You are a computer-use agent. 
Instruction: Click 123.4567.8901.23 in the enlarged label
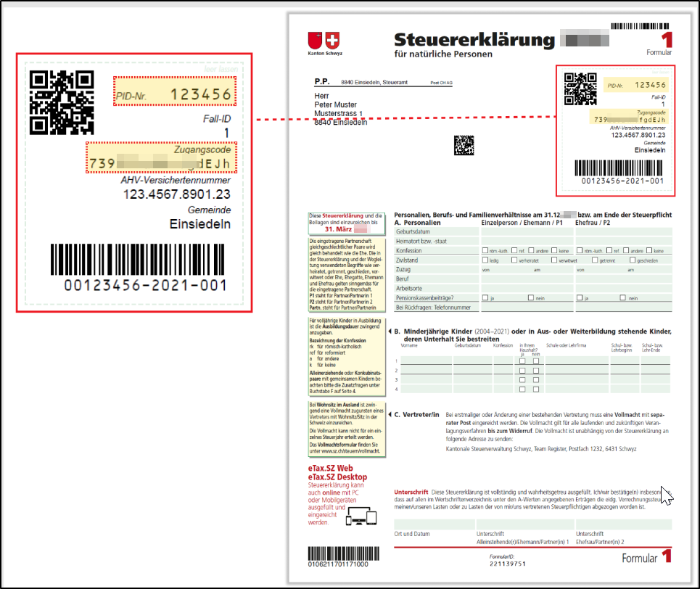[x=177, y=194]
